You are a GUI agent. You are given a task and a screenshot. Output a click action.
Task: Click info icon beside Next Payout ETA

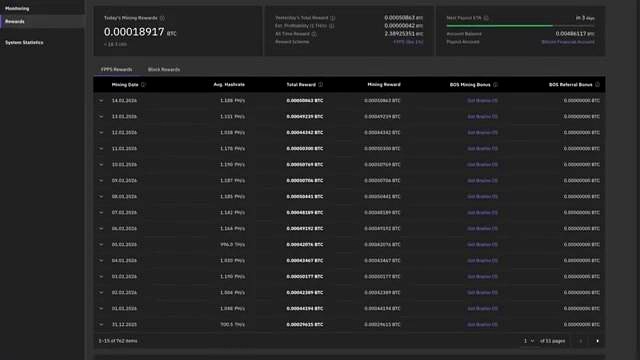point(486,18)
